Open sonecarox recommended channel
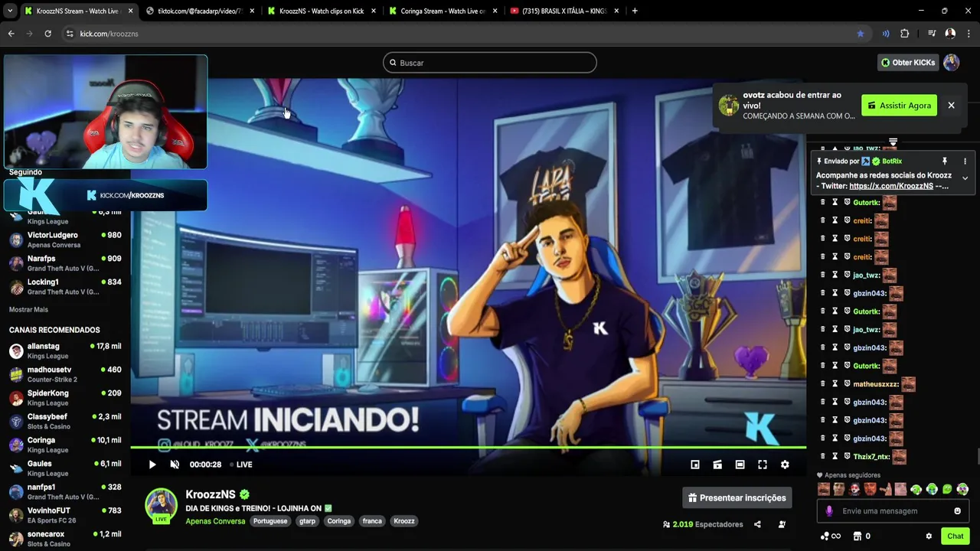The height and width of the screenshot is (551, 980). (x=65, y=539)
